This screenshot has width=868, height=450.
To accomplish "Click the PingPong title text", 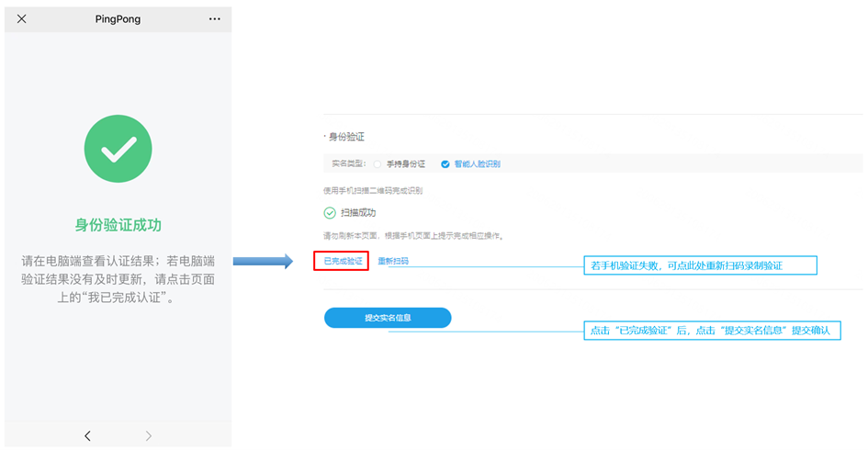I will tap(118, 18).
